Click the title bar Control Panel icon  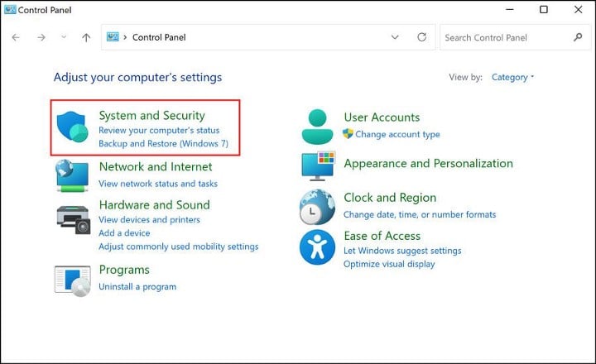coord(10,9)
